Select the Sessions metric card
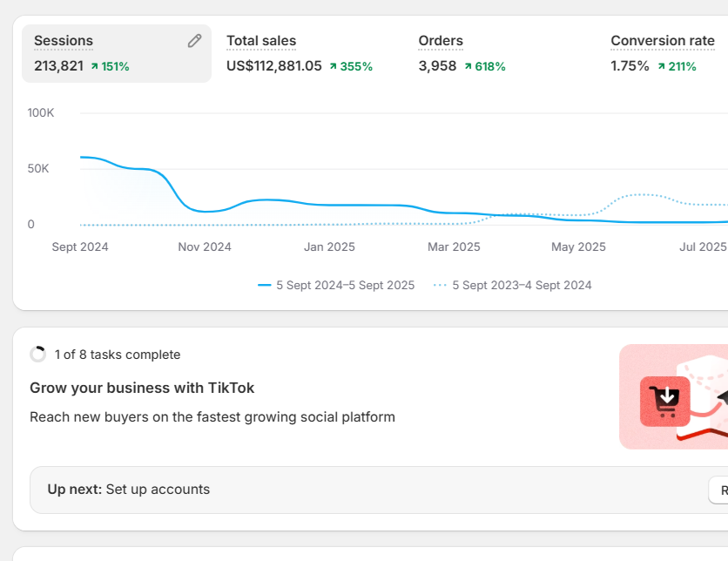This screenshot has width=728, height=561. coord(117,53)
